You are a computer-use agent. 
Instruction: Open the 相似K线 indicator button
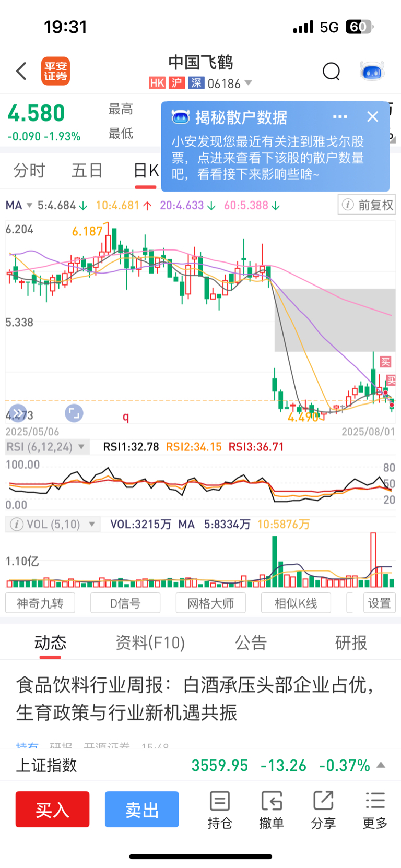tap(296, 603)
